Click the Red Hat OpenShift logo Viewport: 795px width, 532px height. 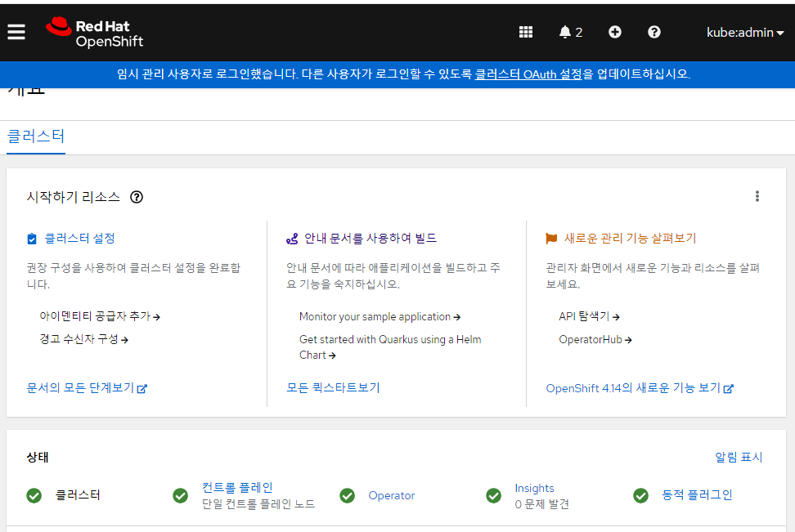tap(95, 33)
